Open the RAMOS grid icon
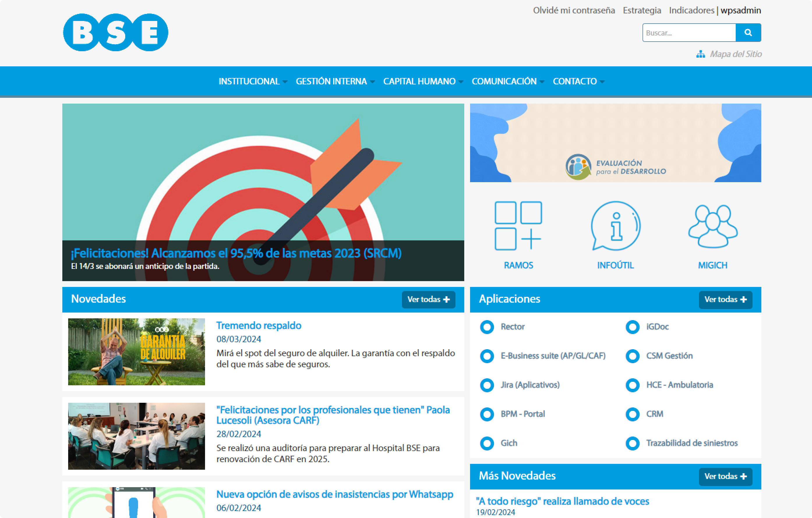The height and width of the screenshot is (518, 812). click(518, 226)
